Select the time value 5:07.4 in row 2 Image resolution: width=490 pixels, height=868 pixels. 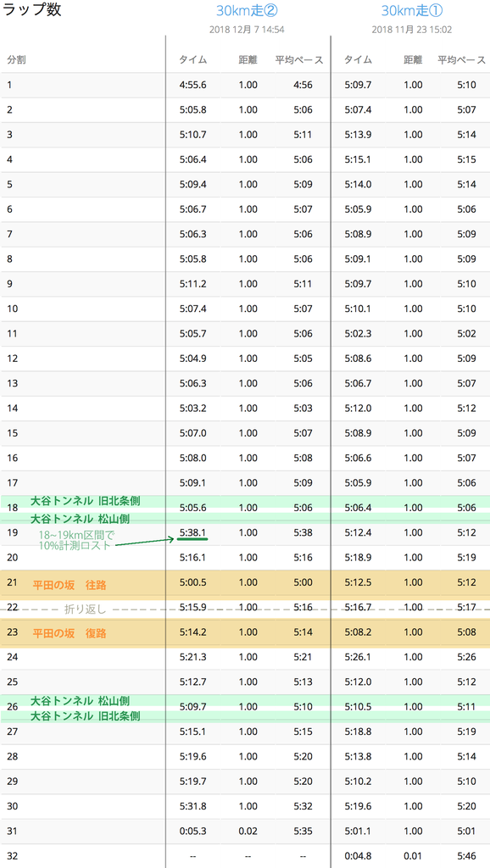click(x=358, y=110)
